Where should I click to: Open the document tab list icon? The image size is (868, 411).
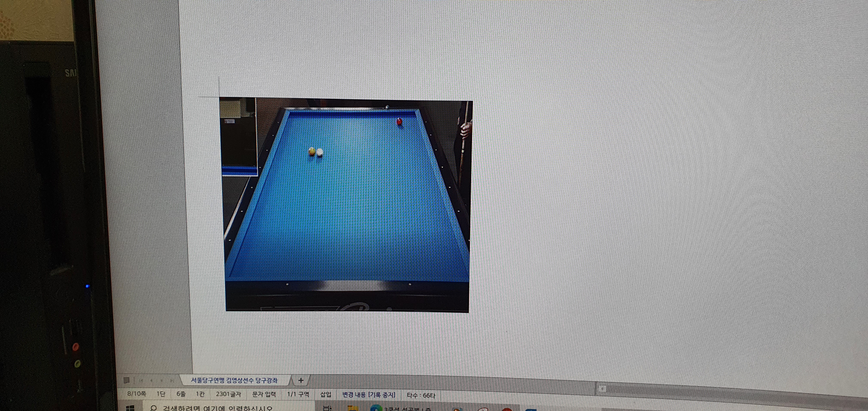[127, 380]
